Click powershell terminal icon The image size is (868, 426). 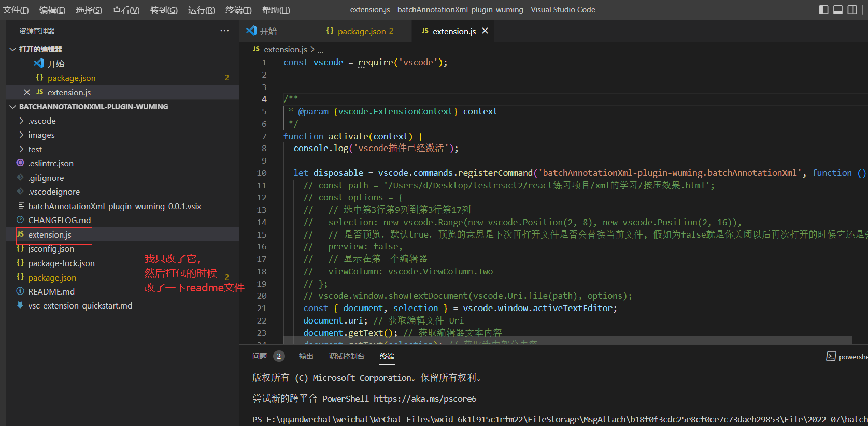tap(831, 356)
